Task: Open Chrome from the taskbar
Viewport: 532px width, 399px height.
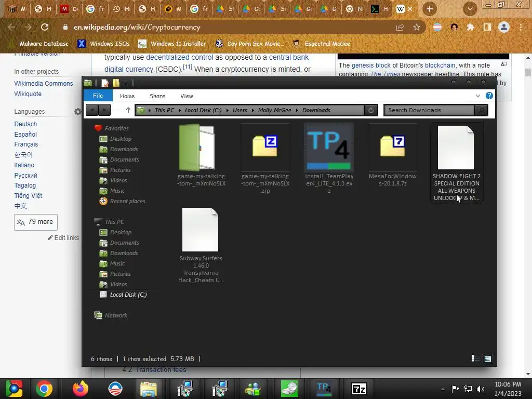Action: click(x=44, y=389)
